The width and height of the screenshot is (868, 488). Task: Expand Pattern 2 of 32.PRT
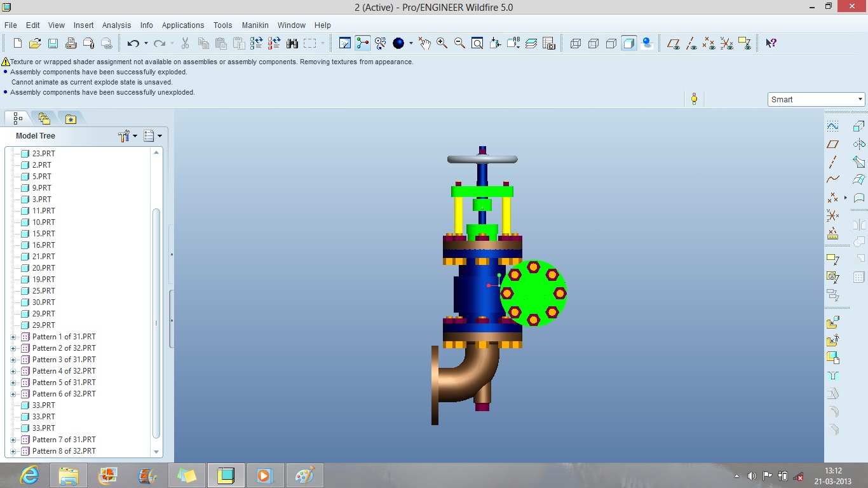click(x=13, y=348)
